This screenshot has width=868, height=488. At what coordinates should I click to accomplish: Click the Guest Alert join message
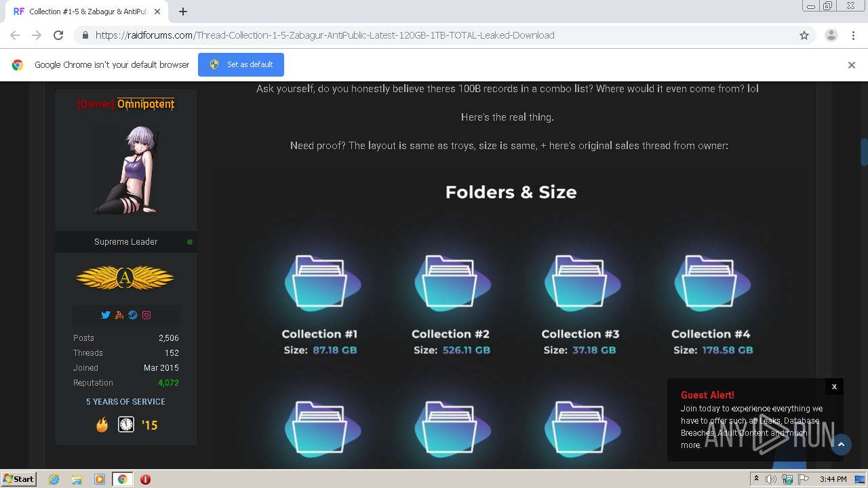point(751,427)
